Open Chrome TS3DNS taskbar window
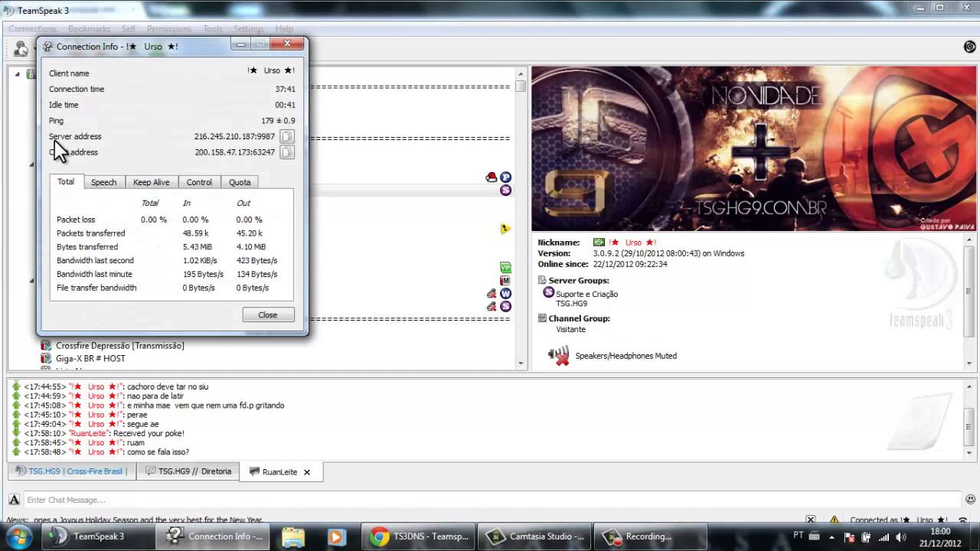 point(420,536)
